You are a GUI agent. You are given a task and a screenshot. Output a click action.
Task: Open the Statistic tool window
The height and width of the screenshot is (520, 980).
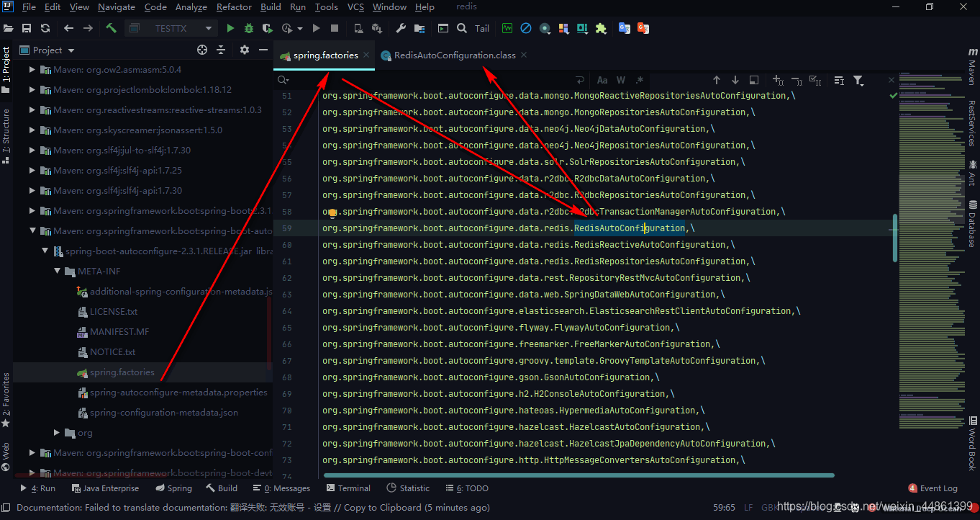(407, 488)
